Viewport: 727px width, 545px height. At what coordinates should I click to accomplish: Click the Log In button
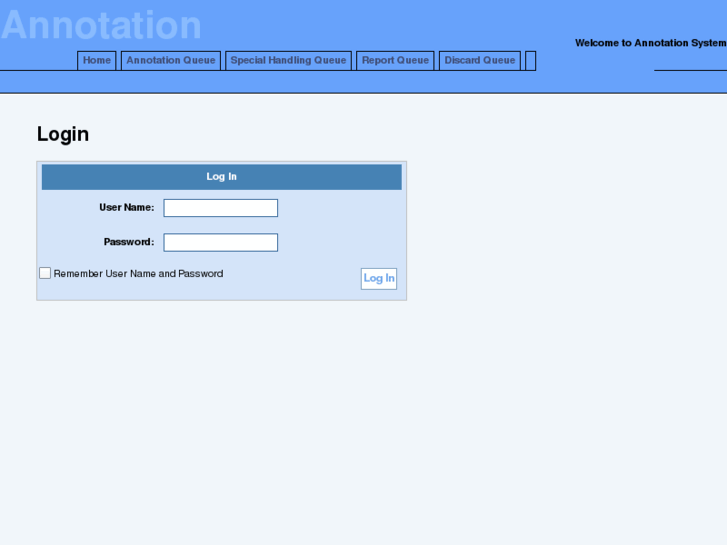[379, 279]
